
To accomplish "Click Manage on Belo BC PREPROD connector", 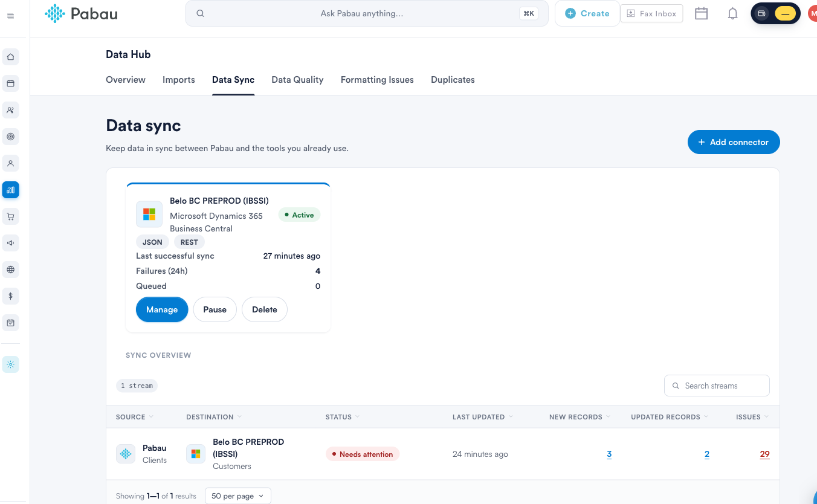I will [162, 309].
